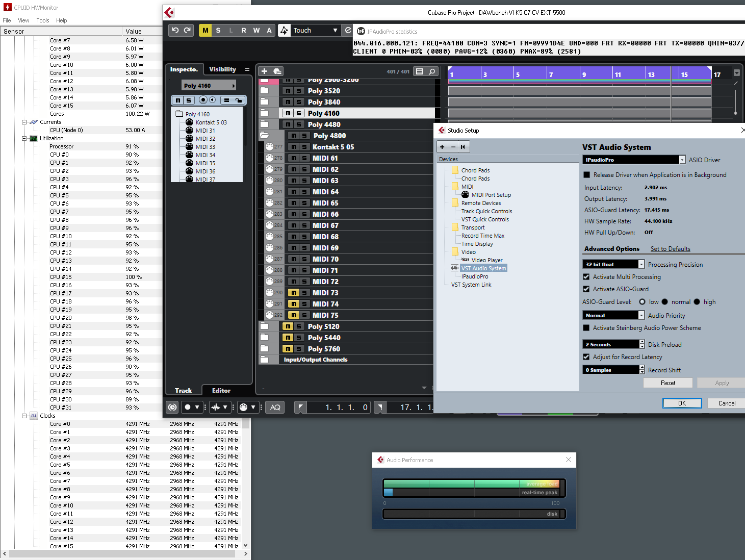745x560 pixels.
Task: Unmute the MIDI 74 track
Action: 294,304
